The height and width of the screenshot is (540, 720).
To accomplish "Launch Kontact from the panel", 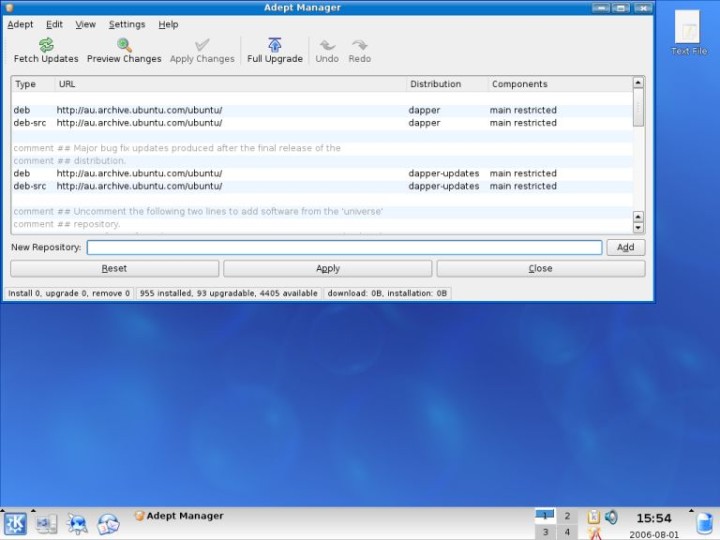I will (108, 523).
